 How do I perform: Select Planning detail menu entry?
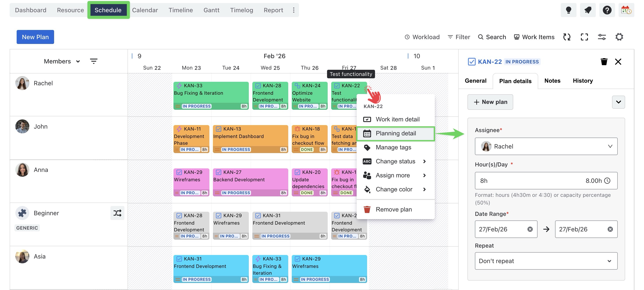[x=396, y=134]
